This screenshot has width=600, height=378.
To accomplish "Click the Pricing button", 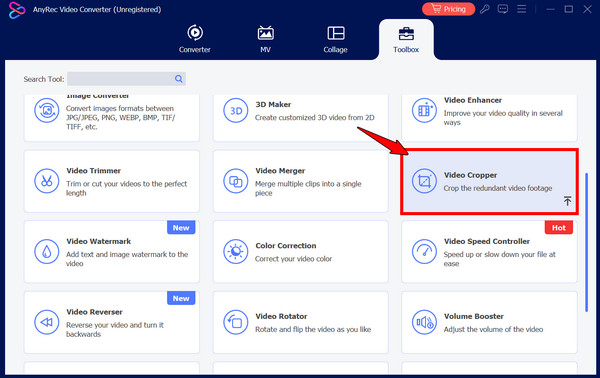I will [448, 9].
